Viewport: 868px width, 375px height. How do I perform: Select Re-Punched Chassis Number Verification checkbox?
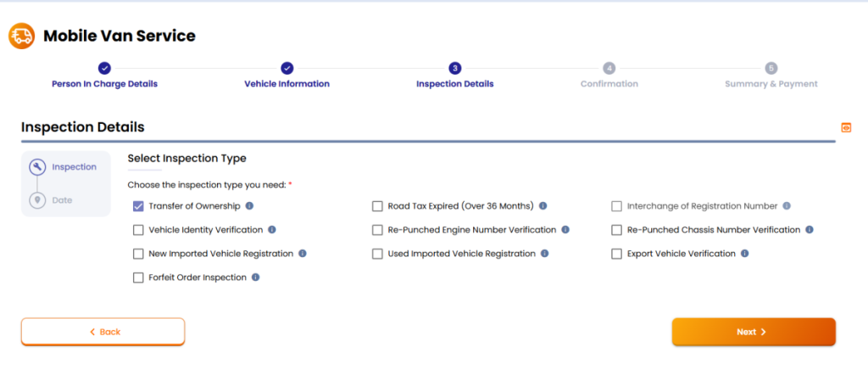coord(617,230)
